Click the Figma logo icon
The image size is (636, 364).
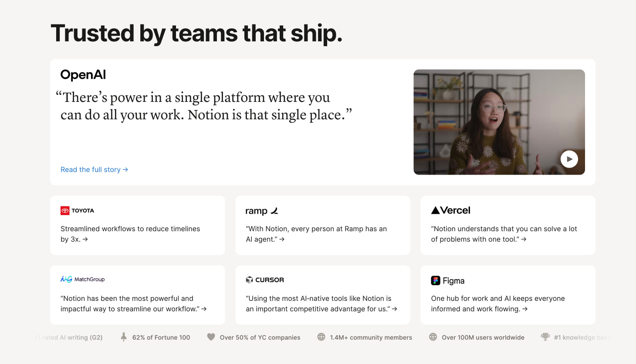point(436,280)
